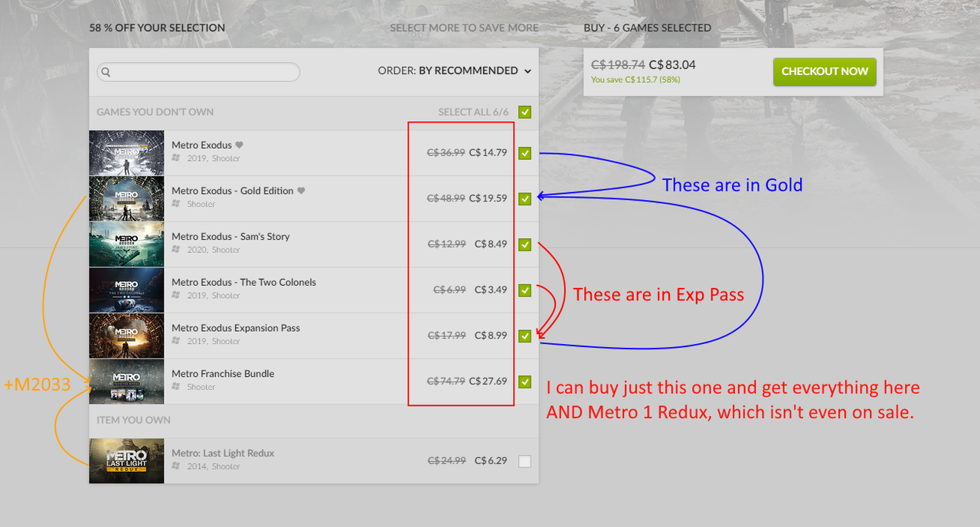Click Gold Edition price C$19.59

(x=488, y=198)
